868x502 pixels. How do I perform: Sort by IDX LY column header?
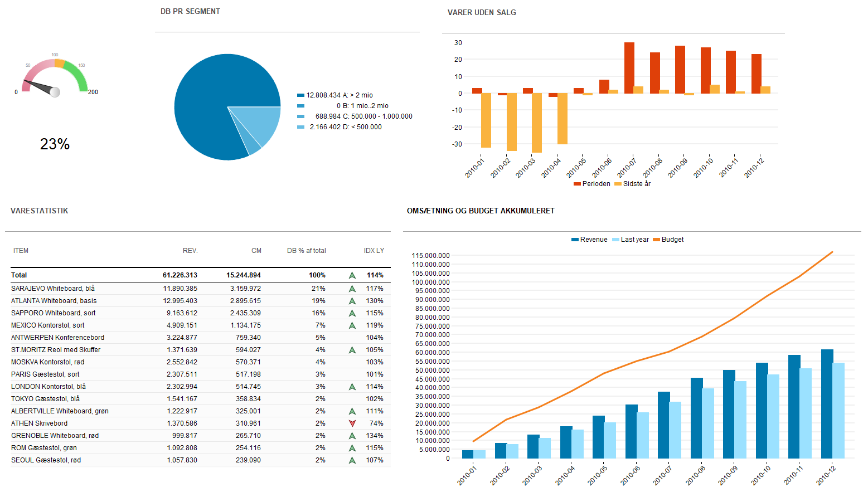(374, 251)
